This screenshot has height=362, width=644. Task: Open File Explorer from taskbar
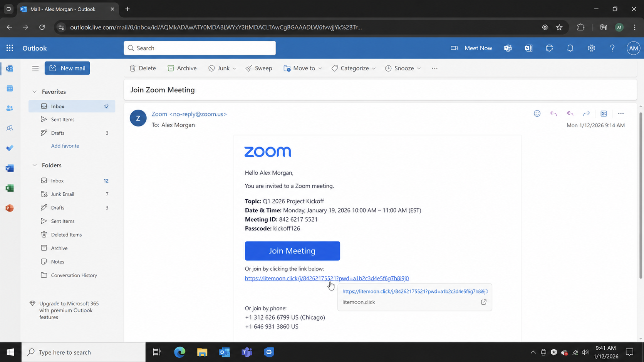(x=202, y=352)
